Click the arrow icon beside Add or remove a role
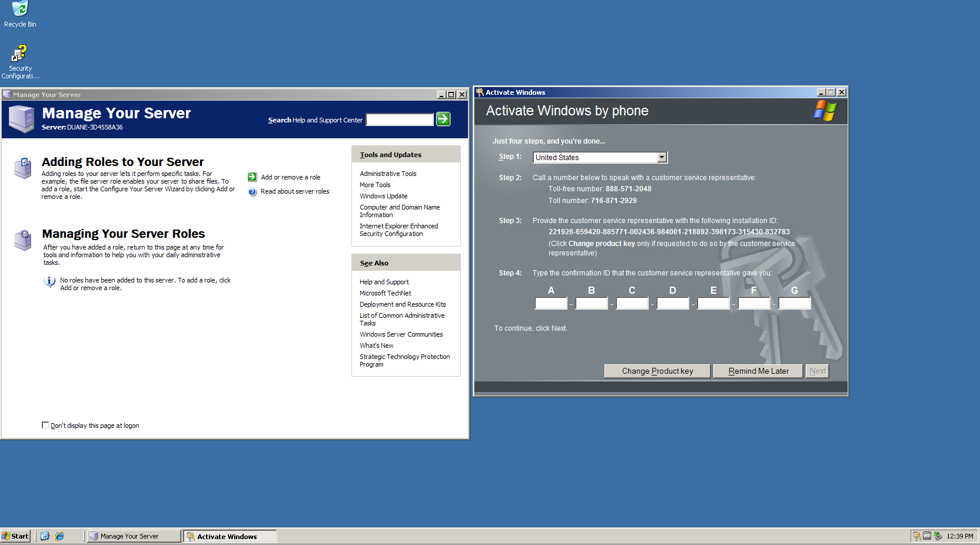980x545 pixels. pyautogui.click(x=252, y=177)
